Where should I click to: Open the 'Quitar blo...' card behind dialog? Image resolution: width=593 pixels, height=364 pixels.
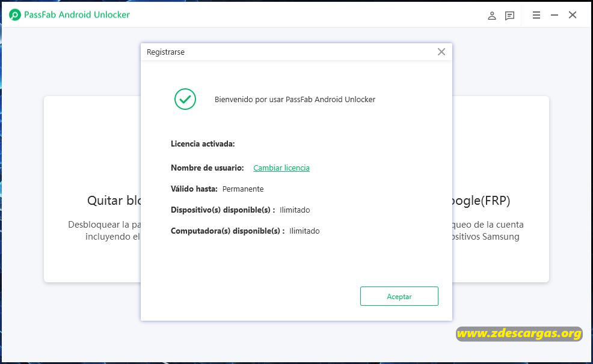92,189
